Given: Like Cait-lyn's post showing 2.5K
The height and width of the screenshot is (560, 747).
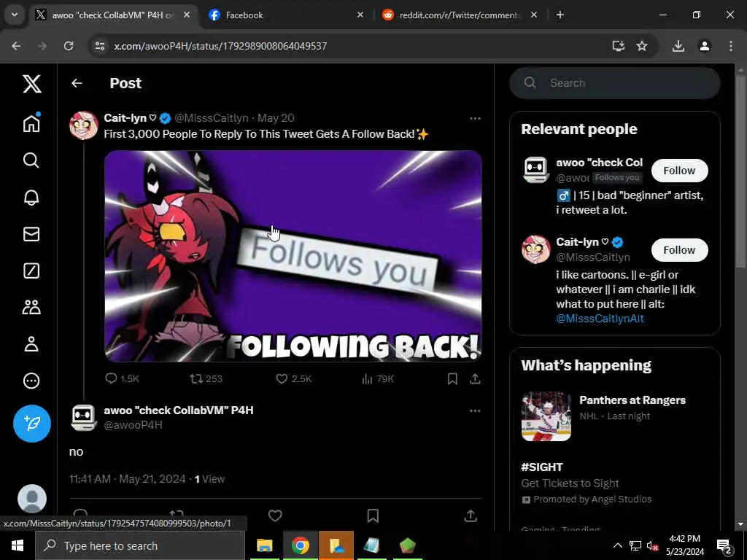Looking at the screenshot, I should (x=293, y=378).
